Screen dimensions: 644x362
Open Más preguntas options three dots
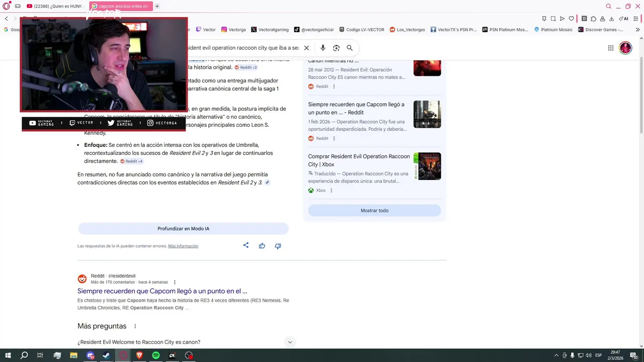click(135, 326)
